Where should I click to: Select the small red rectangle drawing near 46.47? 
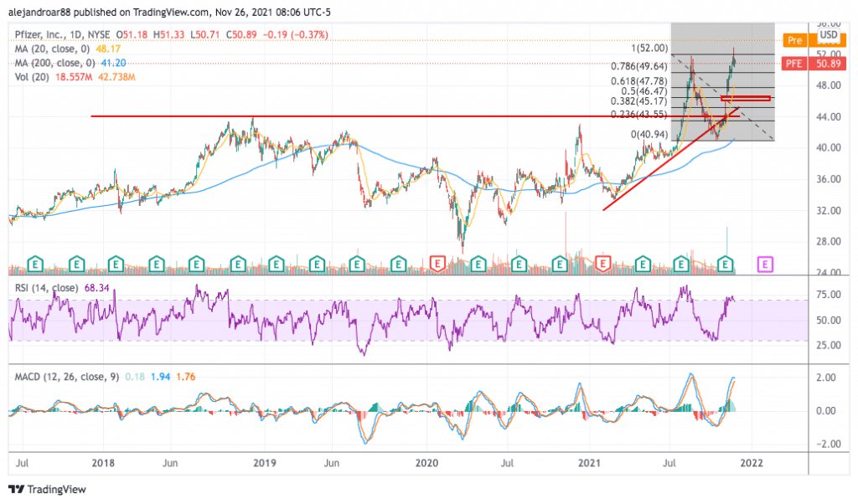pyautogui.click(x=746, y=99)
